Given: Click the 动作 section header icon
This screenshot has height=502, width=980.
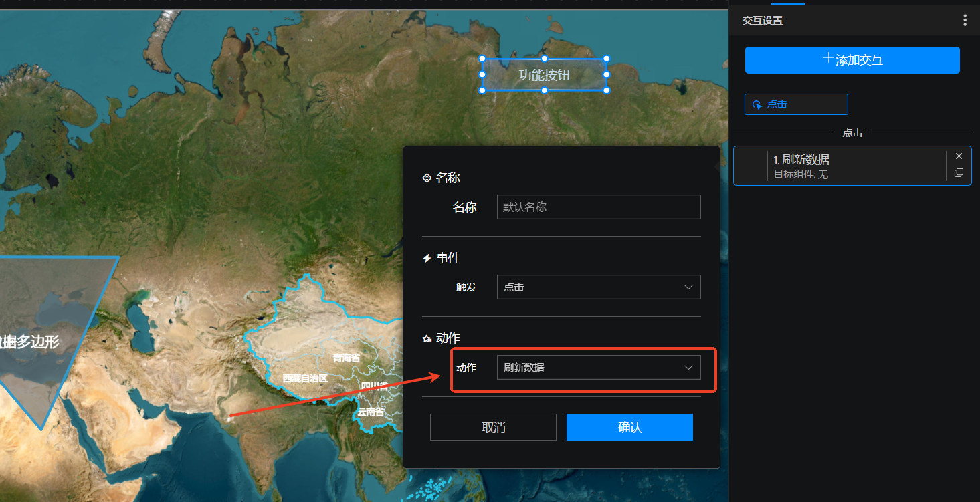Looking at the screenshot, I should tap(427, 339).
